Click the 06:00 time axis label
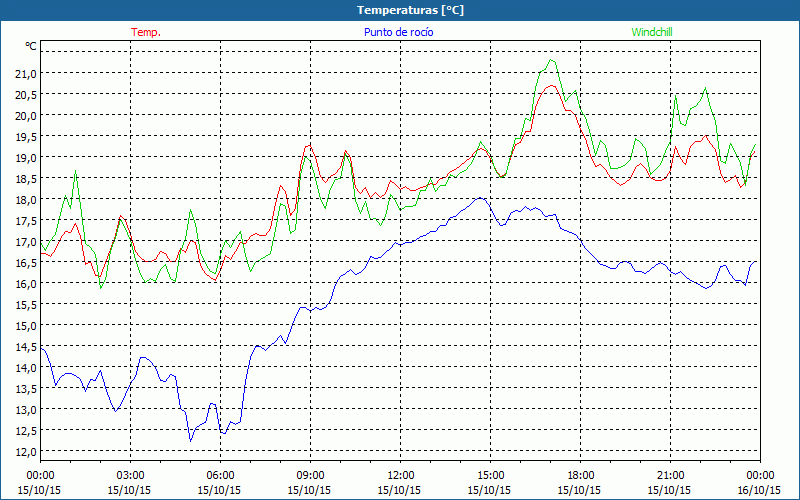800x500 pixels. click(220, 476)
